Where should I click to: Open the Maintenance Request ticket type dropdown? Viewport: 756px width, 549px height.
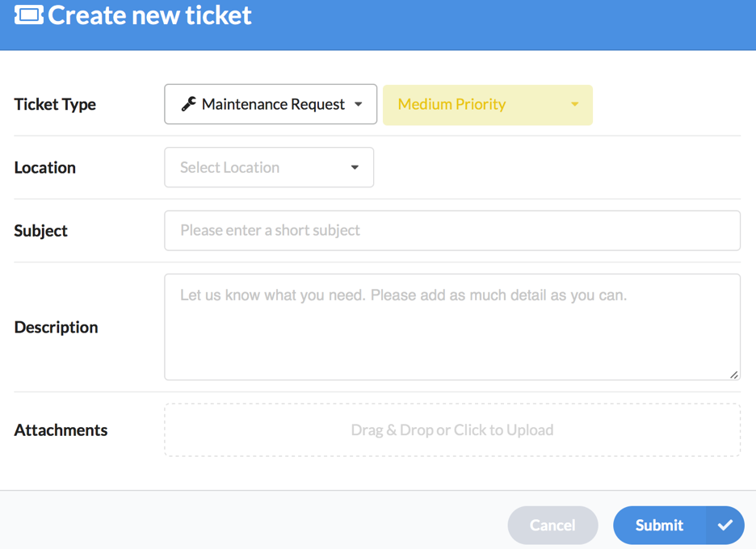point(271,104)
